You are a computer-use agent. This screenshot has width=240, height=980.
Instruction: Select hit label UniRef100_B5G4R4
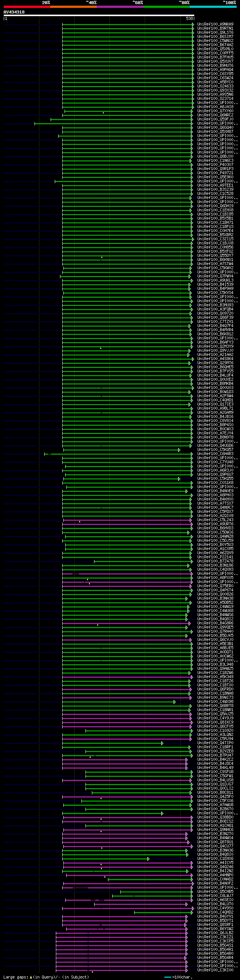tap(215, 957)
